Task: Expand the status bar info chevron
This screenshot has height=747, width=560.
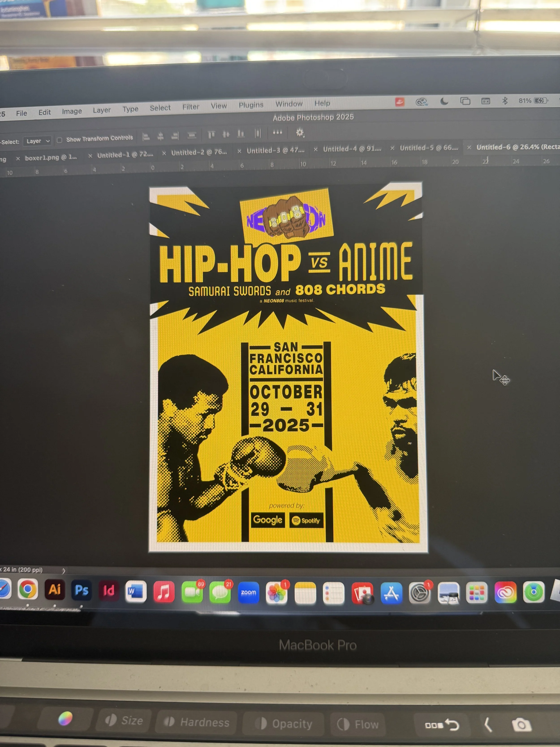Action: tap(64, 571)
